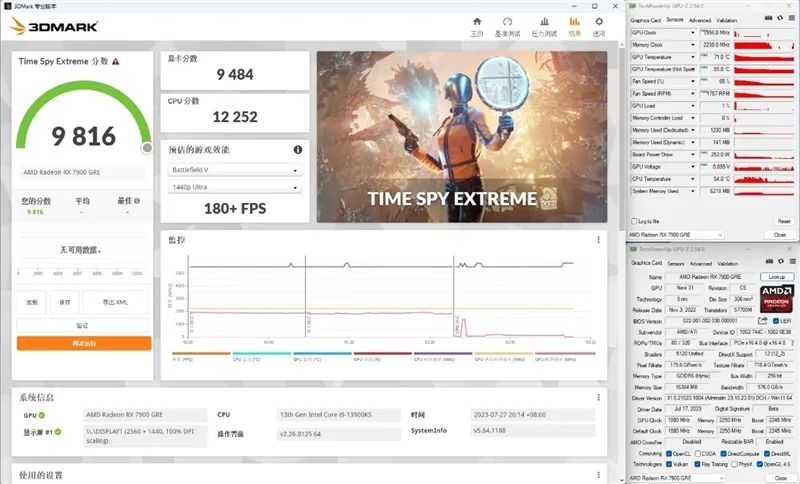
Task: Click refresh icon in GPU-Z Sensors window
Action: (780, 18)
